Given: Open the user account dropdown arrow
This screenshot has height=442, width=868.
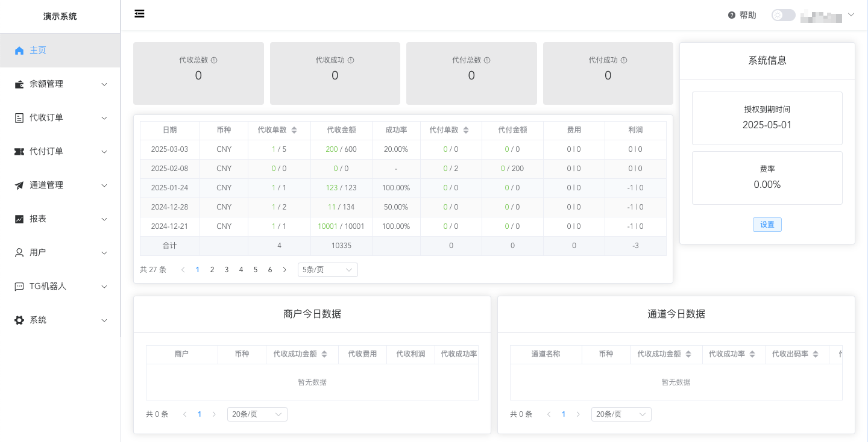Looking at the screenshot, I should point(851,15).
